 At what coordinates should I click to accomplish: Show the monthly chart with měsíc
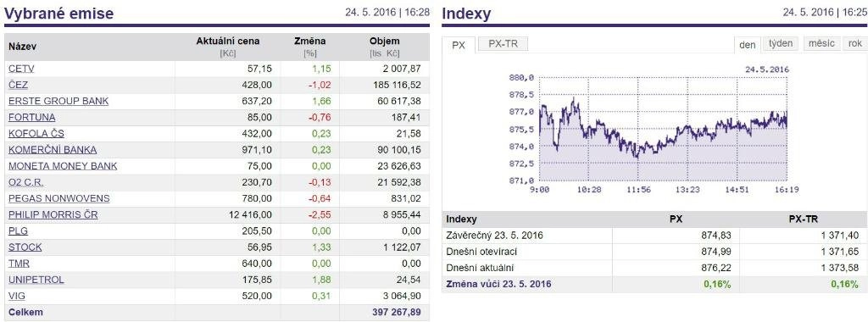pos(821,44)
